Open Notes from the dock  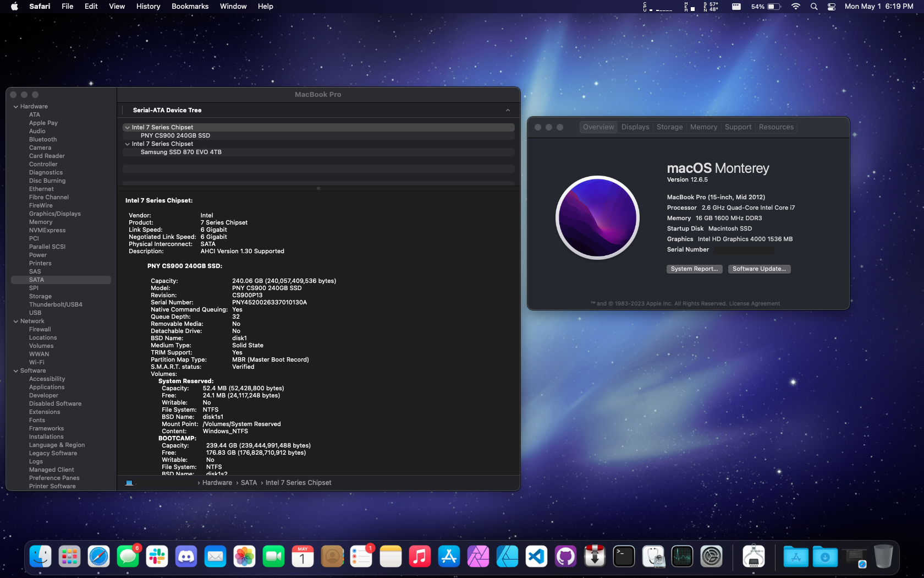tap(391, 557)
